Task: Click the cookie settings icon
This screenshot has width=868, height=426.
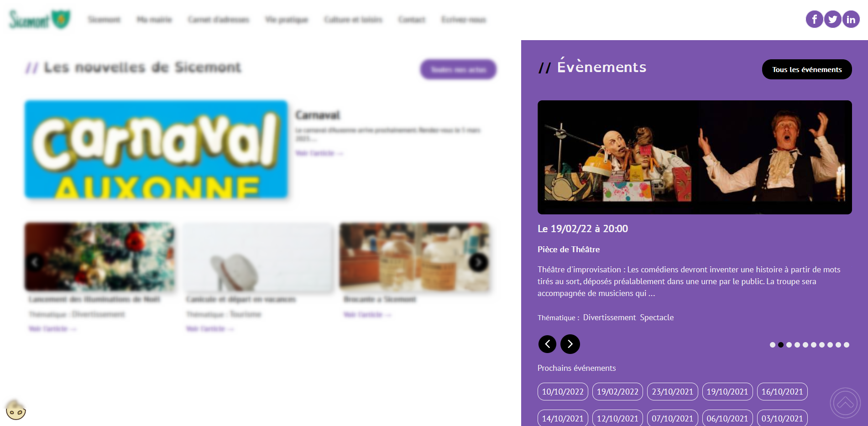Action: (16, 410)
